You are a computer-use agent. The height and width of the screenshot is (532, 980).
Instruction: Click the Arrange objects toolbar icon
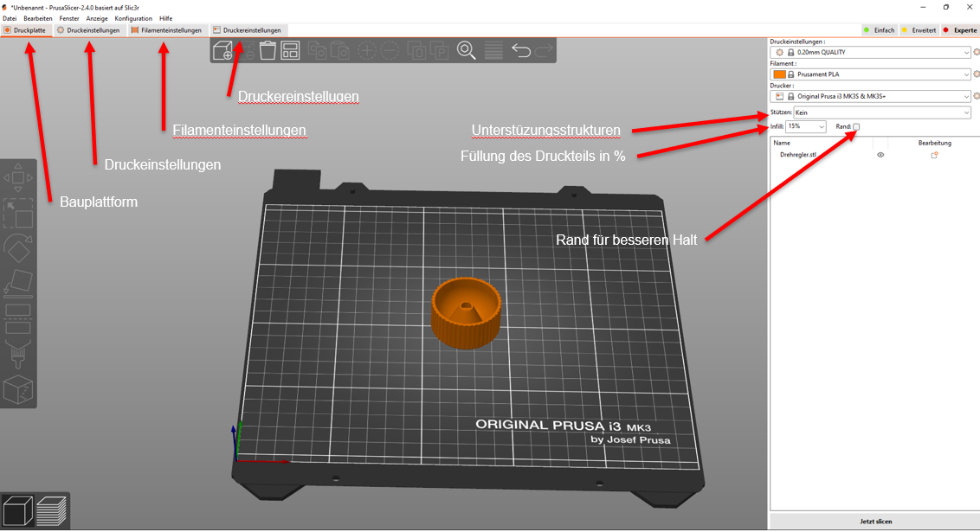tap(290, 51)
